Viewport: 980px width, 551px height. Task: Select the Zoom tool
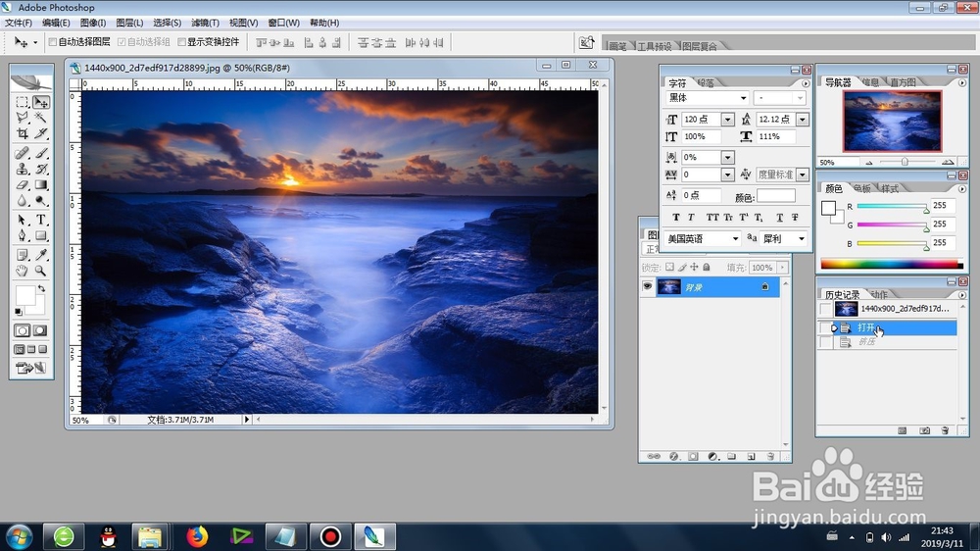[41, 271]
